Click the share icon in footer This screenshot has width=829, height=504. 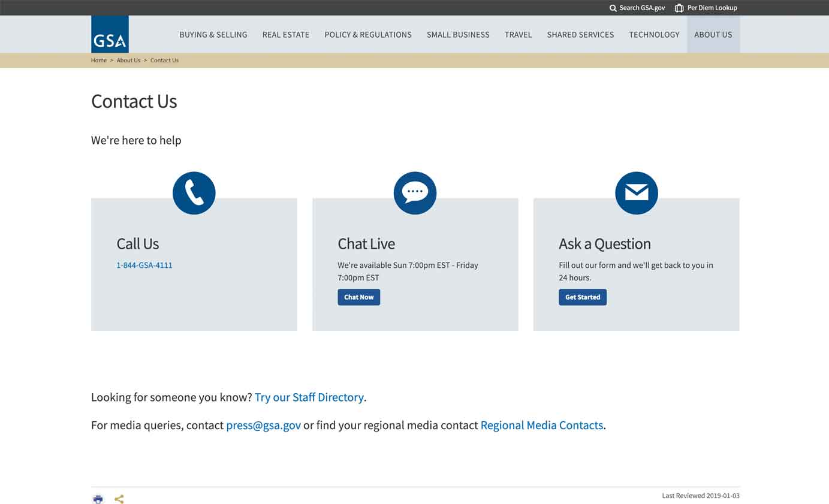(x=119, y=499)
